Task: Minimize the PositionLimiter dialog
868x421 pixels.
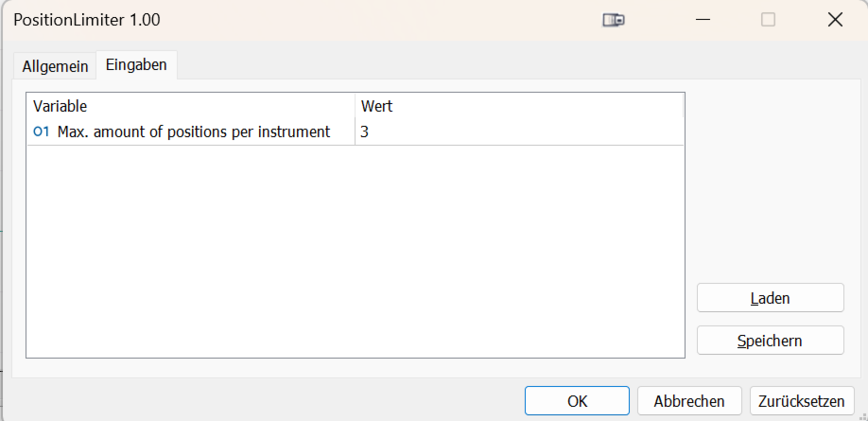Action: [x=702, y=20]
